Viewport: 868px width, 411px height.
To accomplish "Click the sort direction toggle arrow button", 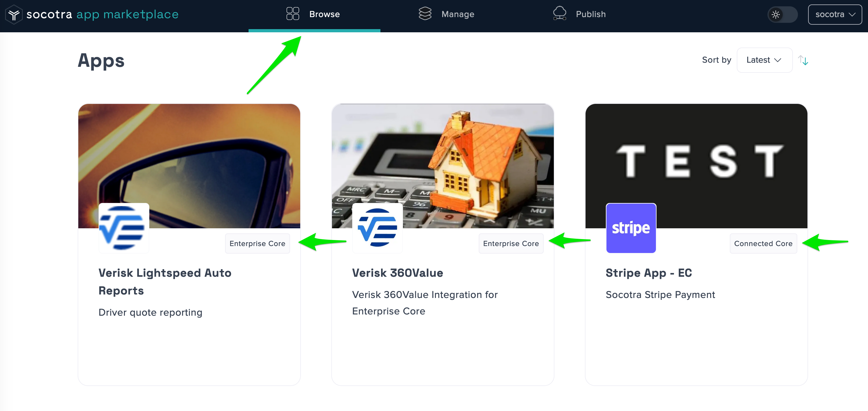I will pyautogui.click(x=804, y=60).
